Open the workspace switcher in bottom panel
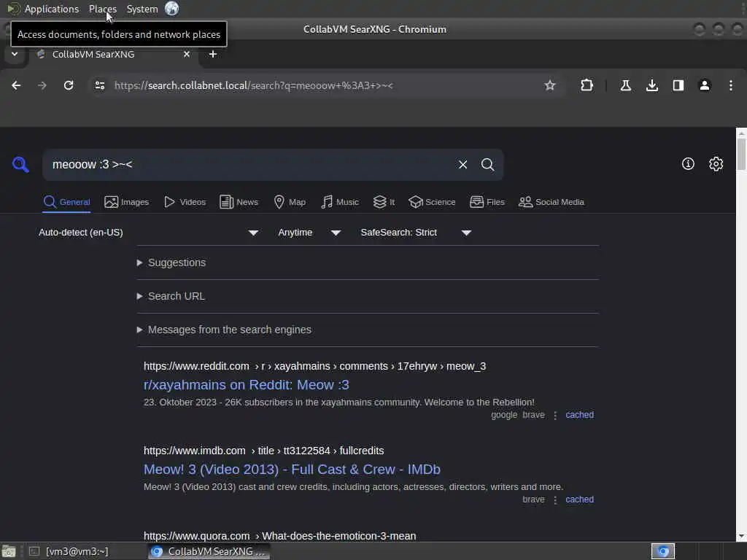Image resolution: width=747 pixels, height=560 pixels. tap(662, 551)
